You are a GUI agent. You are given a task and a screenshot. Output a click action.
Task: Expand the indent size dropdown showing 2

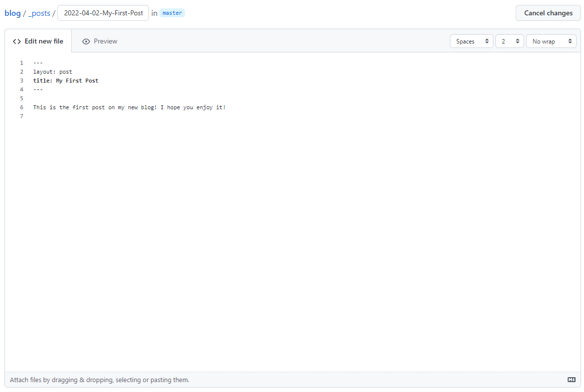509,42
